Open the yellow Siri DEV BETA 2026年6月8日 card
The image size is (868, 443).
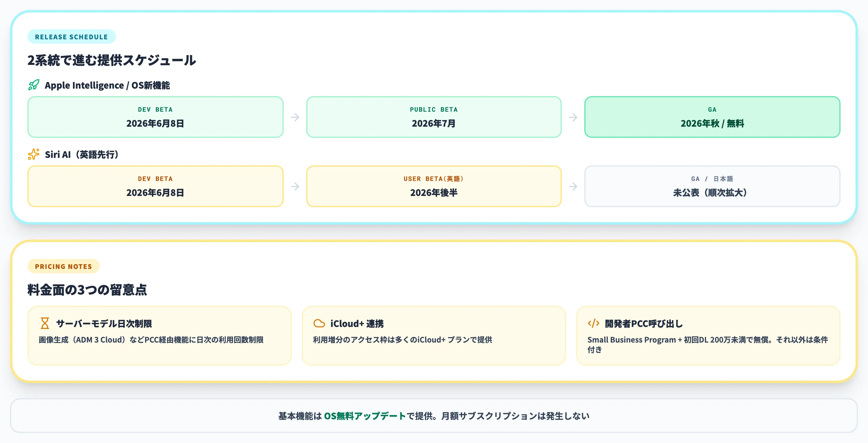pos(155,186)
